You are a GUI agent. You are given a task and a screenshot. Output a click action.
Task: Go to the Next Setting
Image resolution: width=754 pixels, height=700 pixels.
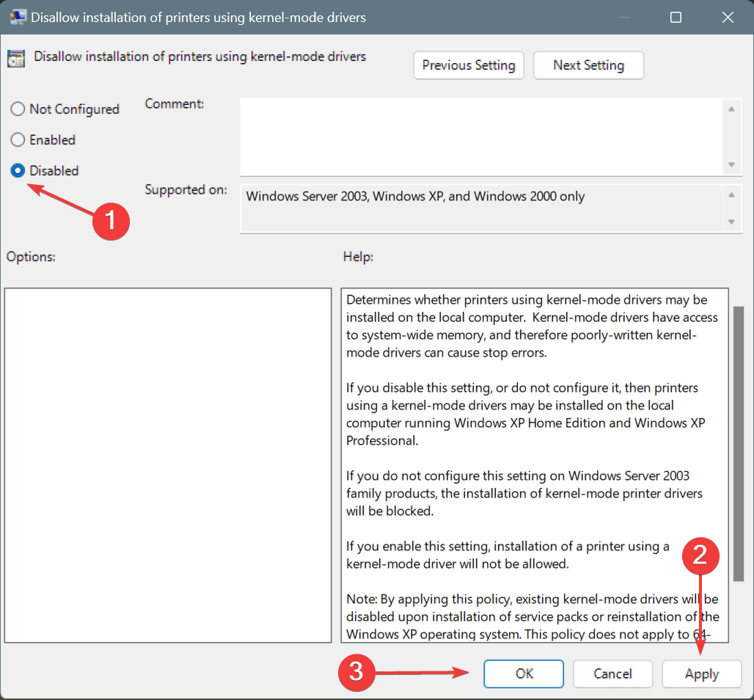(x=588, y=65)
